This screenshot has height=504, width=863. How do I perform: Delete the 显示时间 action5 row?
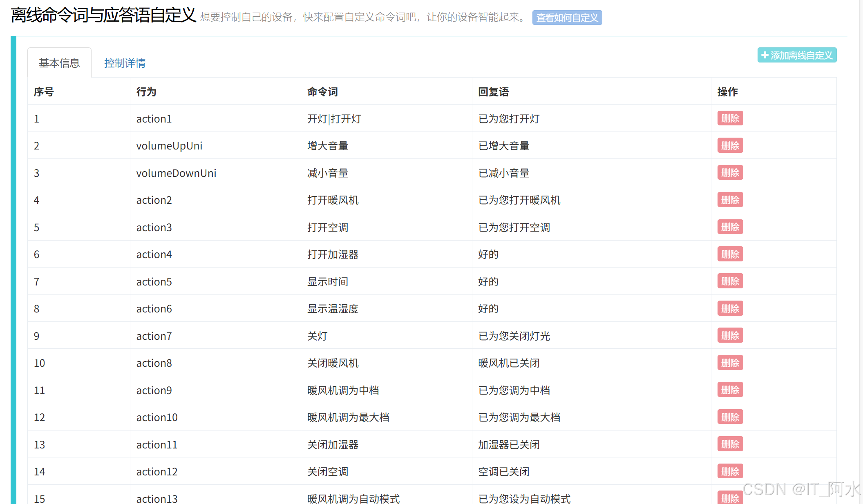730,281
